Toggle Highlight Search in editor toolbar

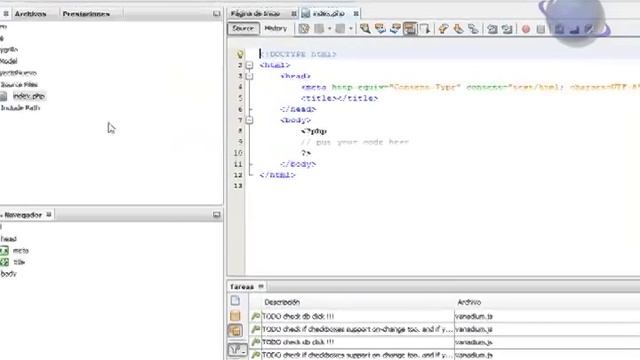coord(410,29)
